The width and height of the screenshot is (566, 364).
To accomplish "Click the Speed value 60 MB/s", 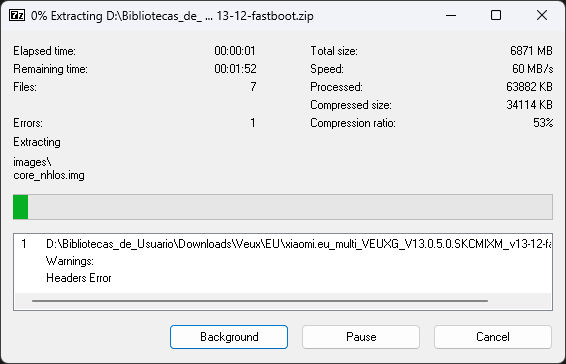I will [x=532, y=69].
